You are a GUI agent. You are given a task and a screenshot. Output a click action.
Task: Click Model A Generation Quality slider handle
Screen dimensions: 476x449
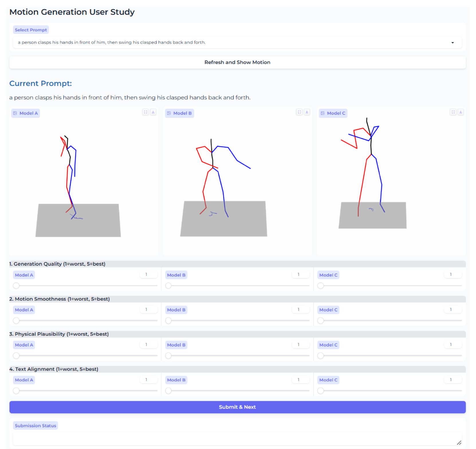pos(16,285)
